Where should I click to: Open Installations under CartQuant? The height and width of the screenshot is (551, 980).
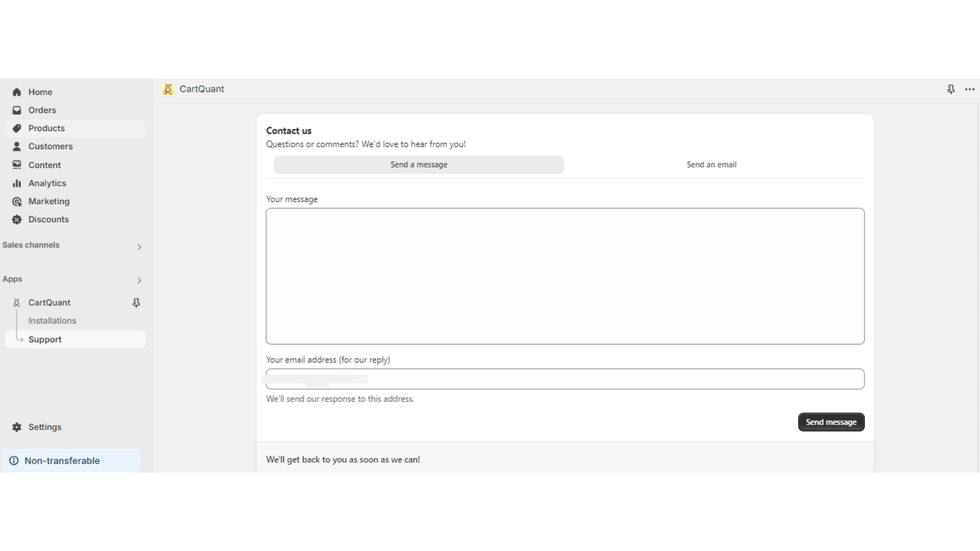coord(52,321)
